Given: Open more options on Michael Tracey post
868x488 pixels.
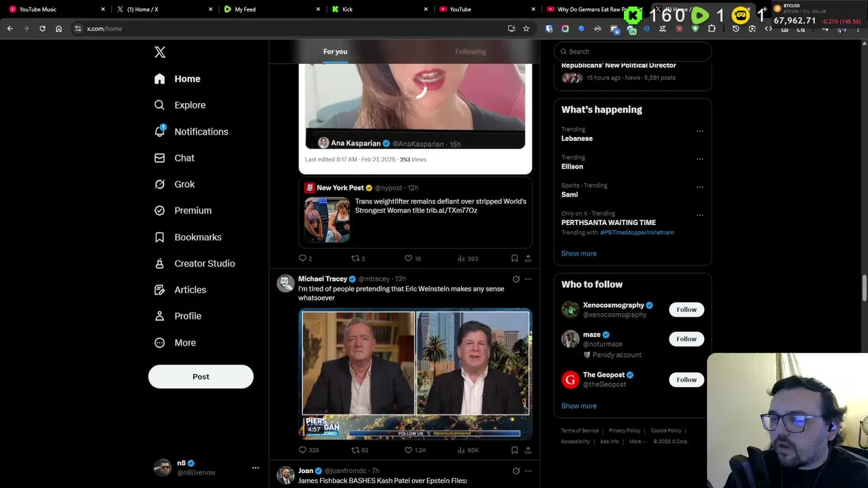Looking at the screenshot, I should tap(528, 279).
